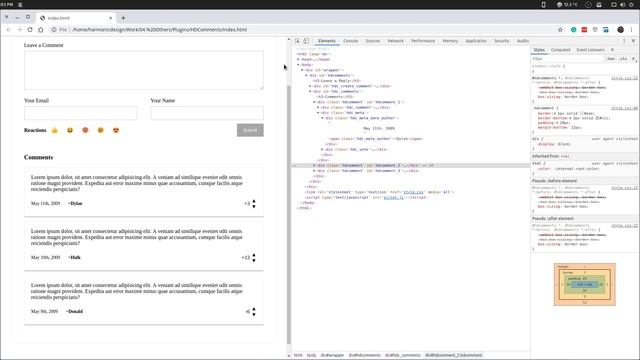Open a new browser tab
Viewport: 640px width, 360px height.
[x=123, y=18]
